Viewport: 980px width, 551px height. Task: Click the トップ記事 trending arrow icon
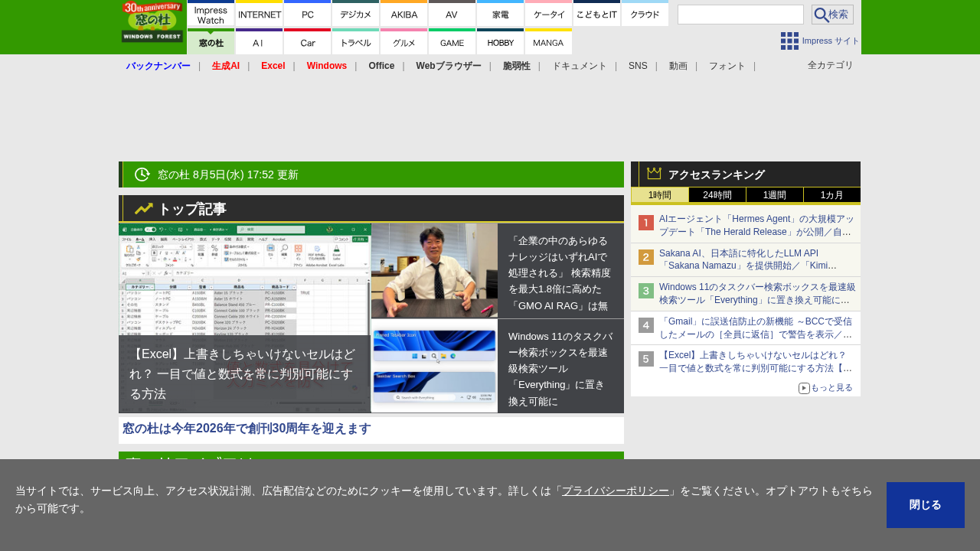(x=144, y=209)
